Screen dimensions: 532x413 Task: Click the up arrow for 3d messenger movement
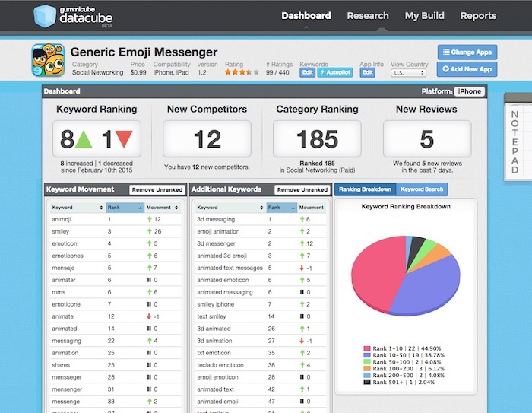(x=302, y=243)
